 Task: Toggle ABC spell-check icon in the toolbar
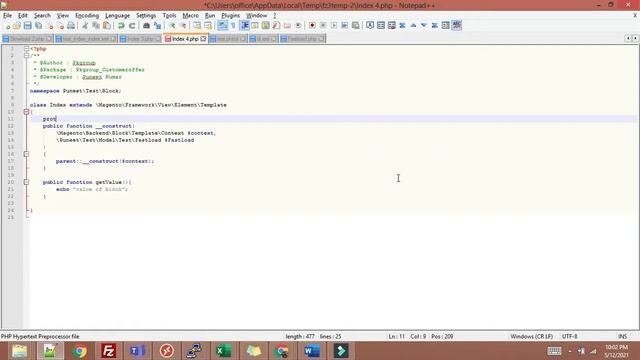tap(457, 26)
